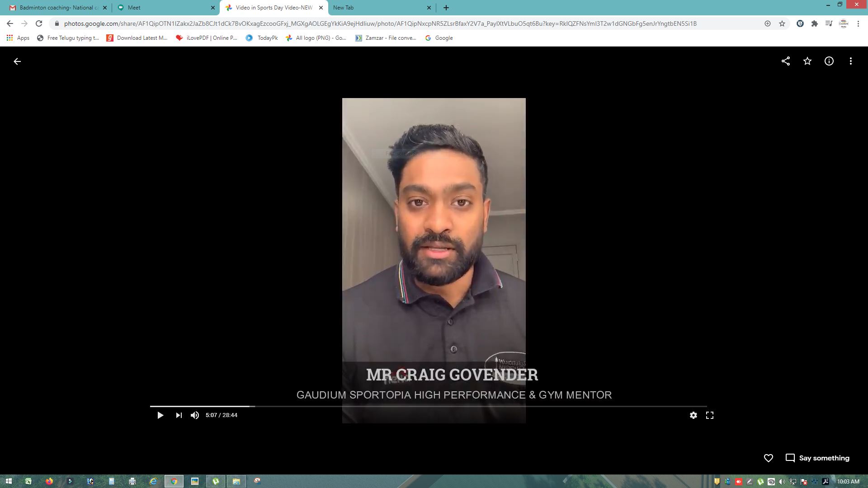Open the Extensions puzzle icon
Viewport: 868px width, 488px height.
point(815,23)
